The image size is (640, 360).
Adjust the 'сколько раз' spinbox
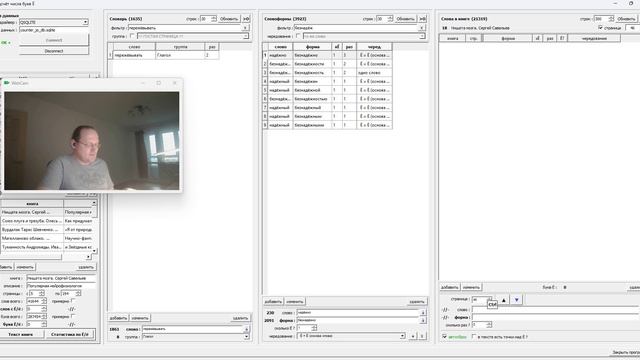coord(482,325)
